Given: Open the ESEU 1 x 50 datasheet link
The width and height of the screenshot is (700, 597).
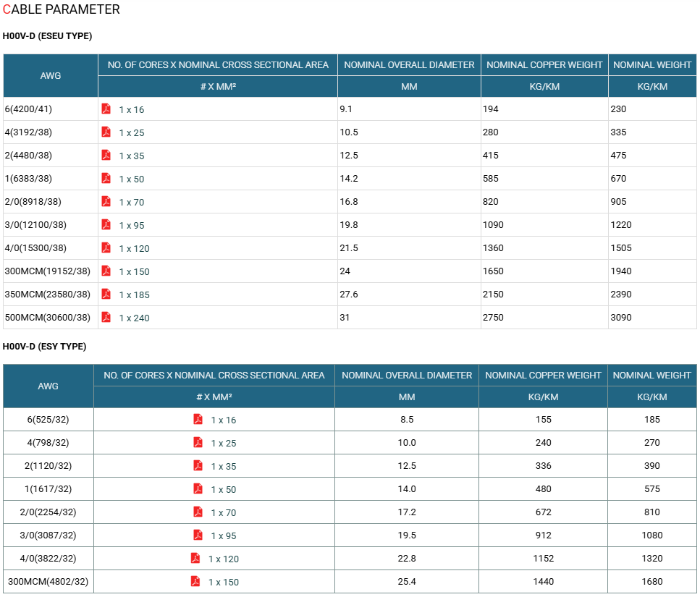Looking at the screenshot, I should (132, 179).
